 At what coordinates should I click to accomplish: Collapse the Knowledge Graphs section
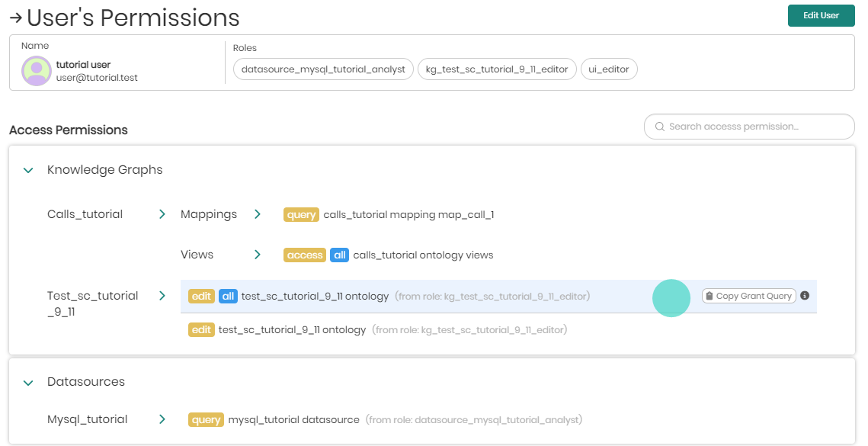pyautogui.click(x=28, y=170)
